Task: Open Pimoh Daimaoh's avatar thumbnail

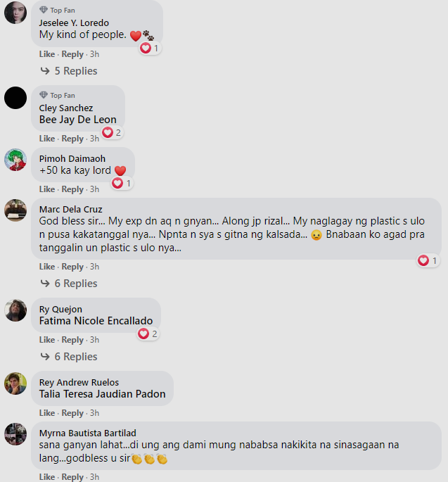Action: click(15, 160)
